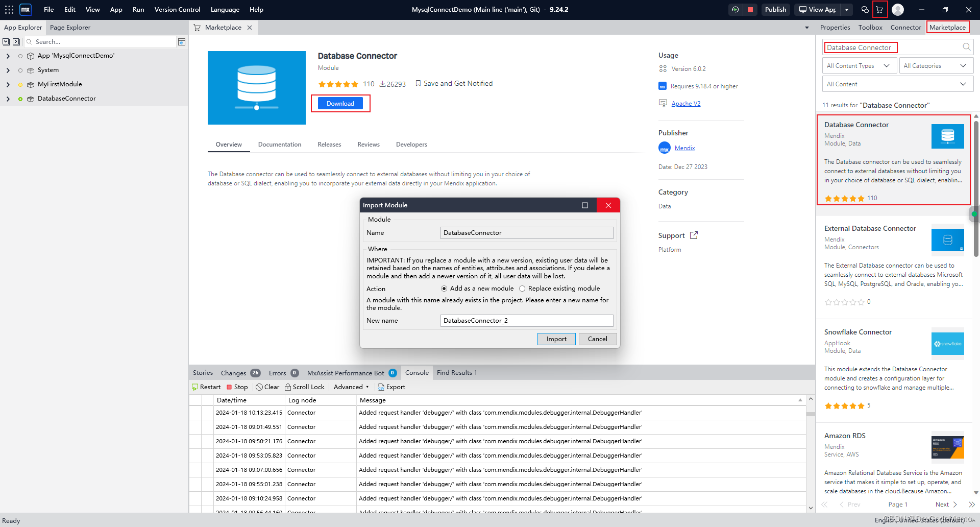Open the feedback chat bubble icon
The width and height of the screenshot is (980, 527).
865,9
